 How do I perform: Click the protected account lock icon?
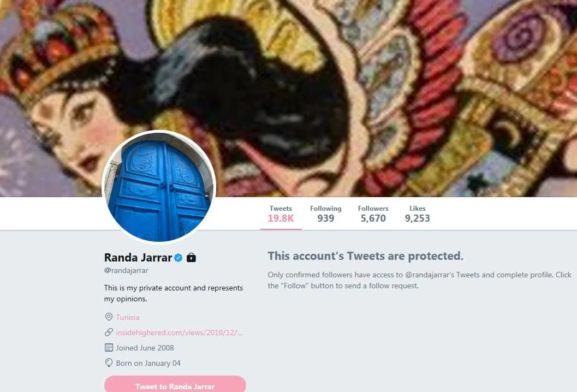point(191,257)
